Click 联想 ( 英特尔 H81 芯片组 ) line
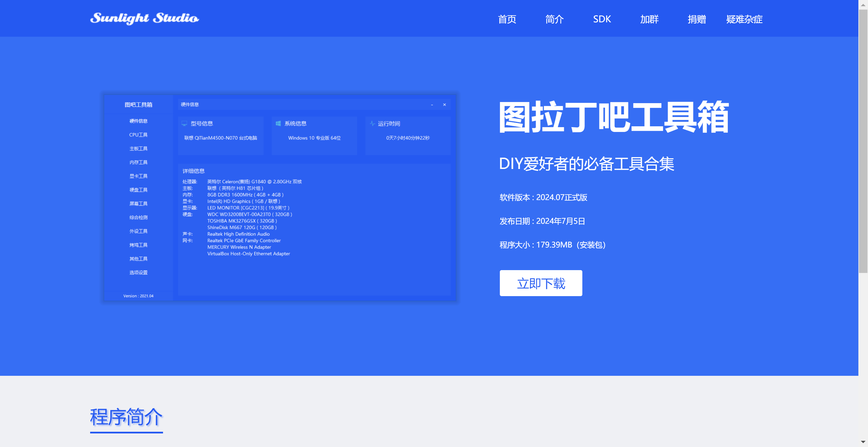The height and width of the screenshot is (447, 868). coord(235,188)
